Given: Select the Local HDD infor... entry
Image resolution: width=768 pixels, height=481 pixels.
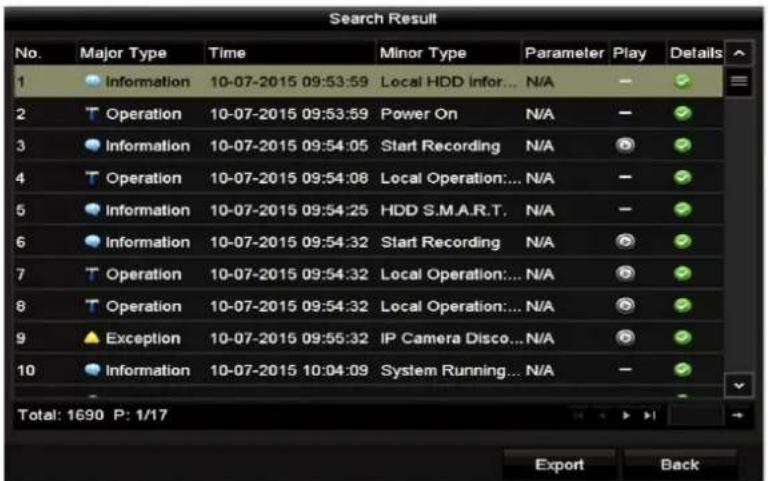Looking at the screenshot, I should point(368,81).
